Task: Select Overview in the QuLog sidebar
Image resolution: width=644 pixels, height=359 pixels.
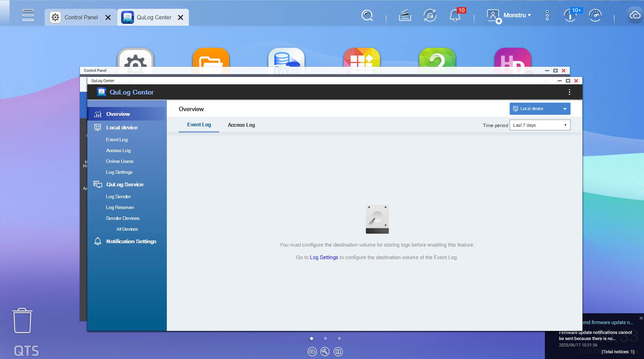Action: point(127,114)
